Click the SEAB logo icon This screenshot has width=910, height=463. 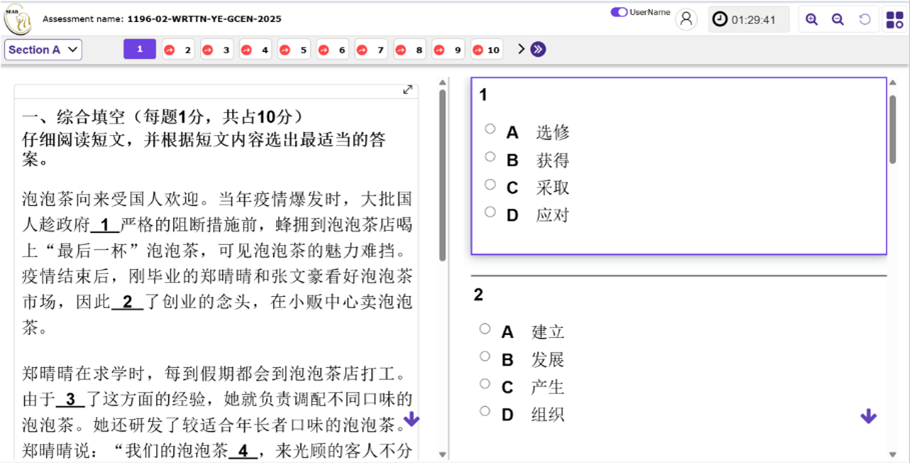click(x=17, y=19)
